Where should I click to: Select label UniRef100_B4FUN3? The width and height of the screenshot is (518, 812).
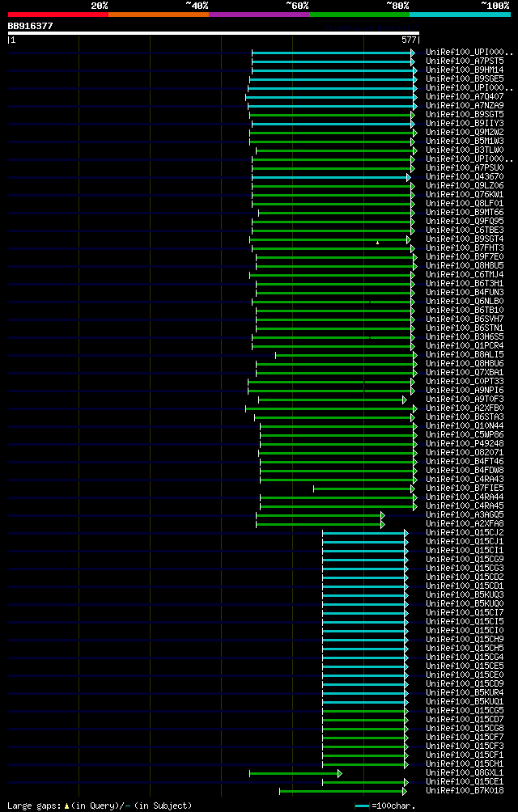coord(465,292)
